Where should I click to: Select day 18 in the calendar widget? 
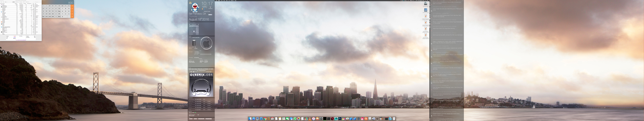coord(194,32)
